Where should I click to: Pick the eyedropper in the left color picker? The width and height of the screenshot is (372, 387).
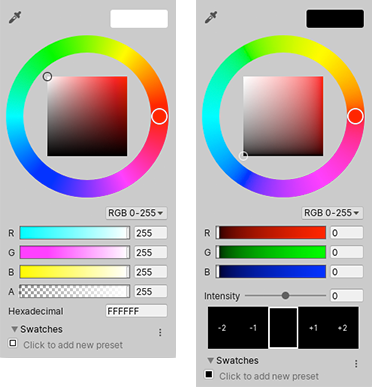tap(15, 17)
